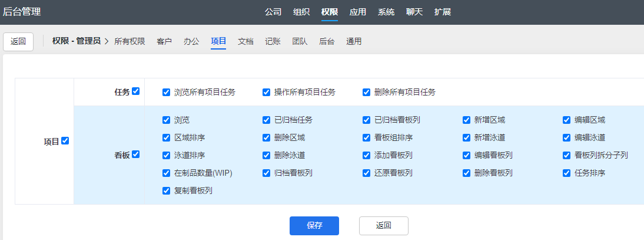This screenshot has height=240, width=644.
Task: Toggle the 任务 row checkbox
Action: tap(136, 91)
